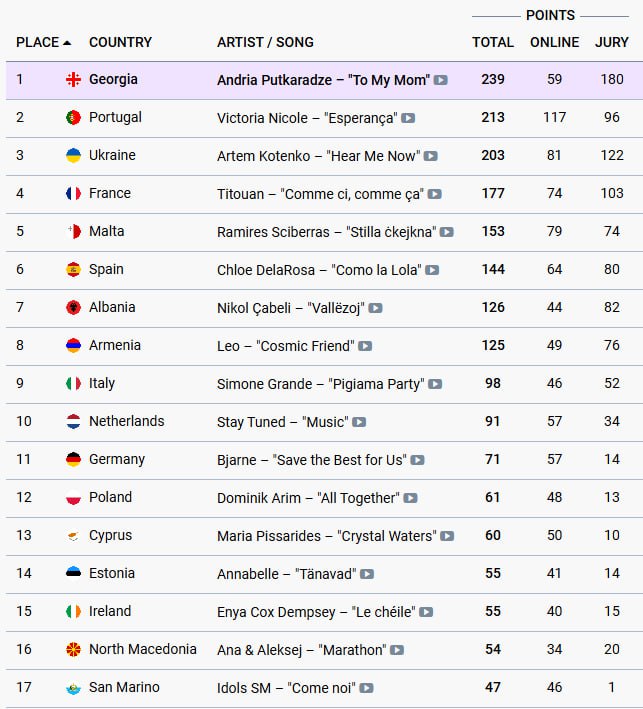Sort by the JURY points column header

click(x=611, y=42)
